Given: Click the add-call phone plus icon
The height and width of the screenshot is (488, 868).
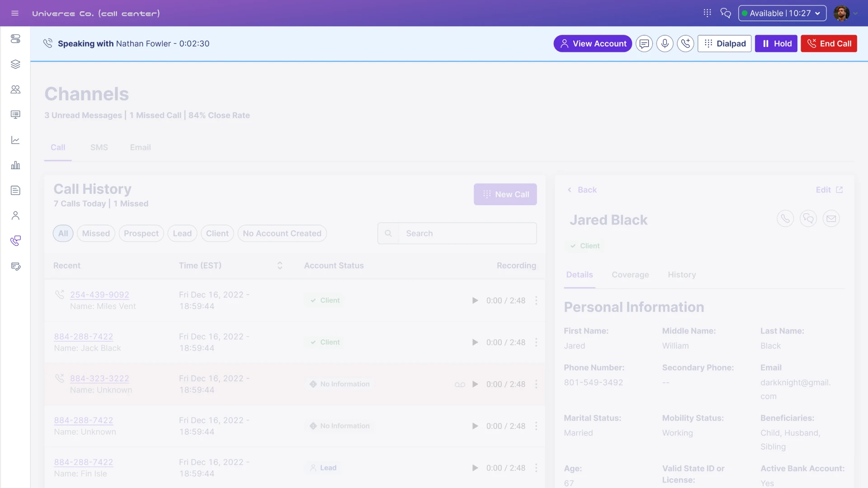Looking at the screenshot, I should 685,44.
